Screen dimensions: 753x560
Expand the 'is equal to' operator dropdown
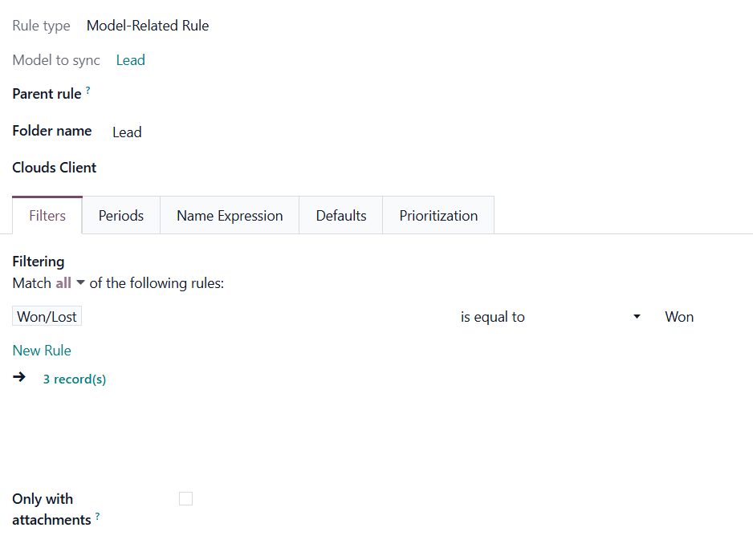pyautogui.click(x=550, y=317)
